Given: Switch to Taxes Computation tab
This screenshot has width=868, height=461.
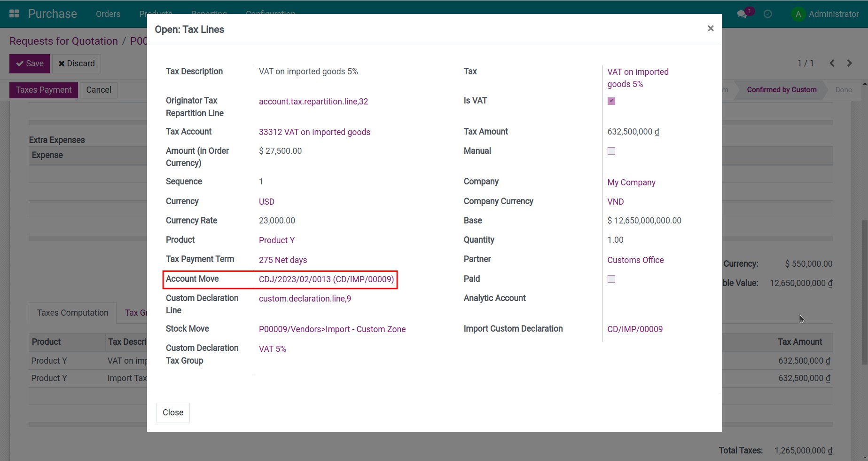Looking at the screenshot, I should click(72, 313).
